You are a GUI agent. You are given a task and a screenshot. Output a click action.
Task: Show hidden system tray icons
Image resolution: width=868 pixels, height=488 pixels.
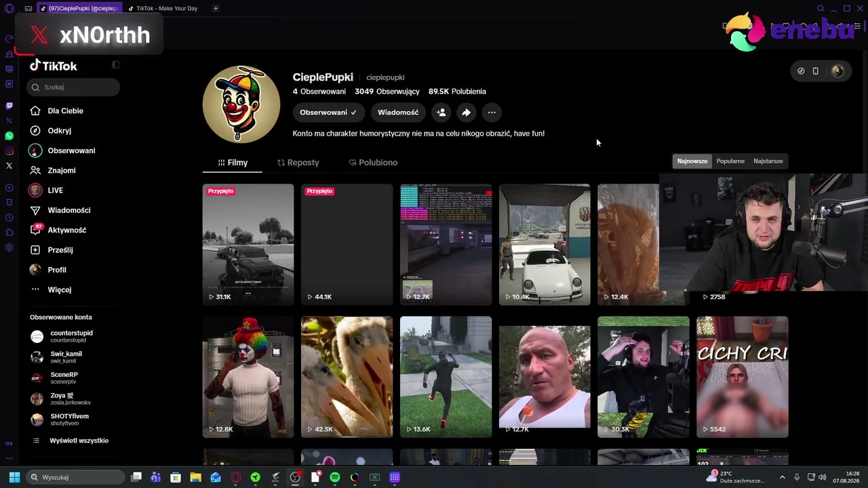tap(782, 477)
